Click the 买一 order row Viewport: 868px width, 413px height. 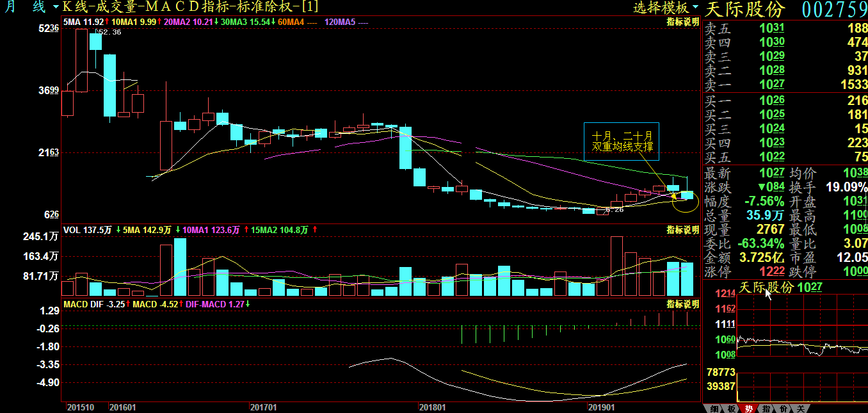[x=786, y=101]
